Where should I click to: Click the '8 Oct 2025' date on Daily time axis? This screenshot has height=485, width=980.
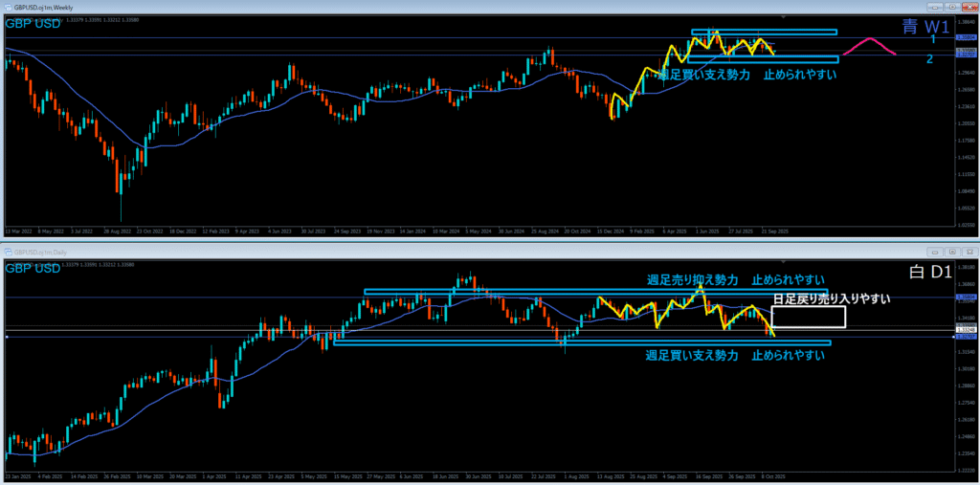(x=773, y=476)
